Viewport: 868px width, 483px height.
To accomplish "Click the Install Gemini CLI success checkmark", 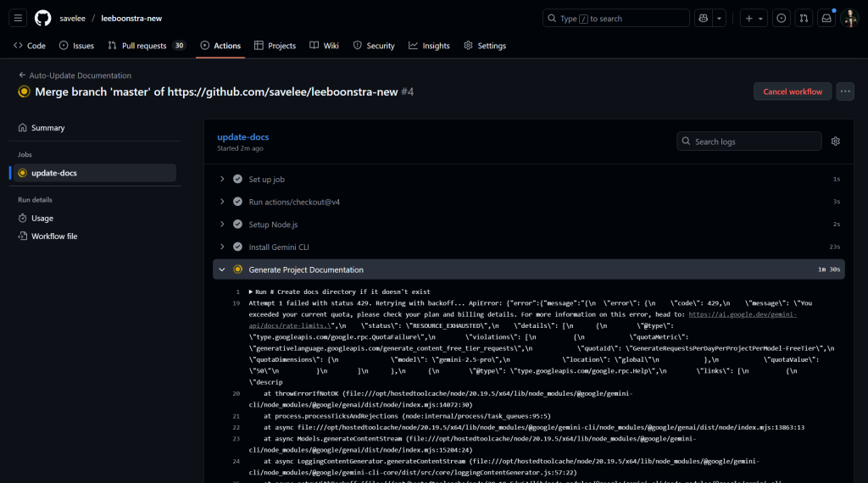I will pos(237,247).
